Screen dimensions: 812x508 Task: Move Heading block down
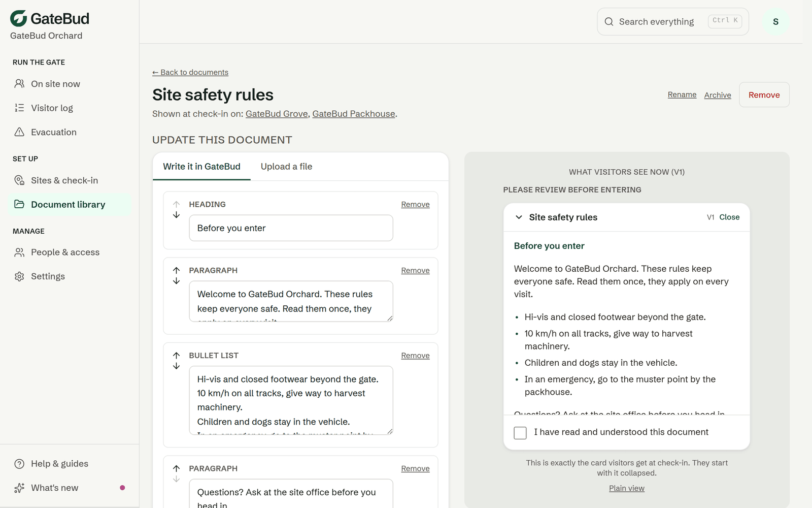point(176,215)
